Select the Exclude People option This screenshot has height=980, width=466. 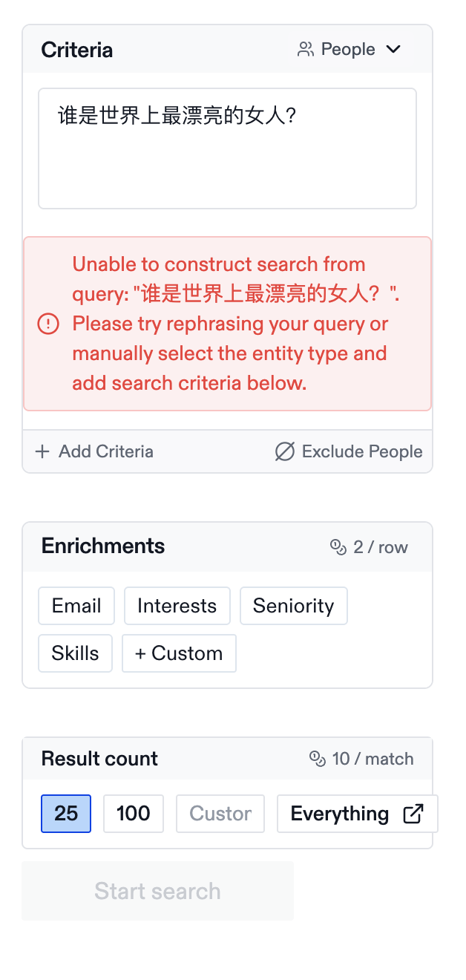click(349, 451)
